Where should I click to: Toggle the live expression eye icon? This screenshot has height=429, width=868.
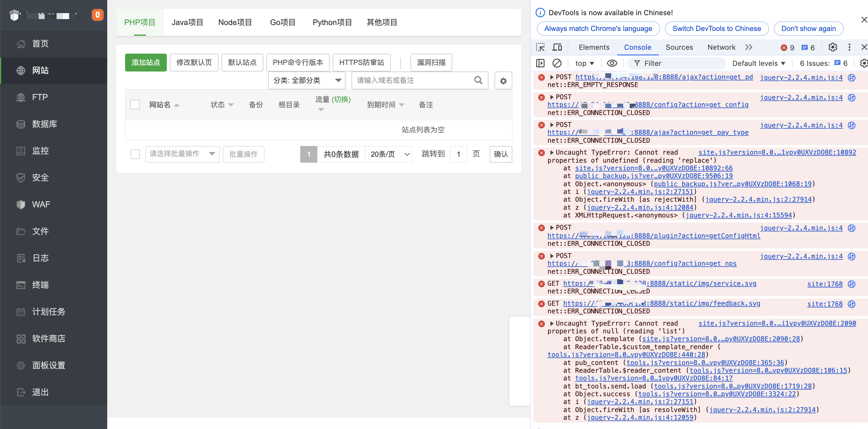(612, 63)
